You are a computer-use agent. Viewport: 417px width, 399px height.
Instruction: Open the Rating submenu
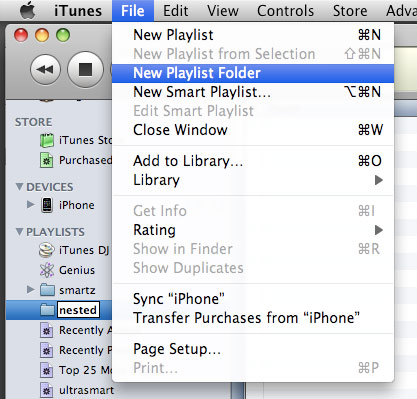pos(253,230)
